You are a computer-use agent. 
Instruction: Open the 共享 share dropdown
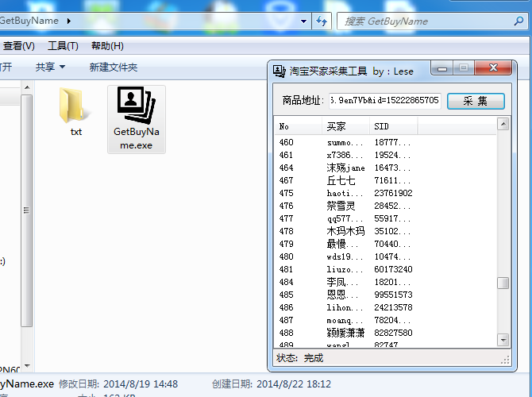coord(50,67)
